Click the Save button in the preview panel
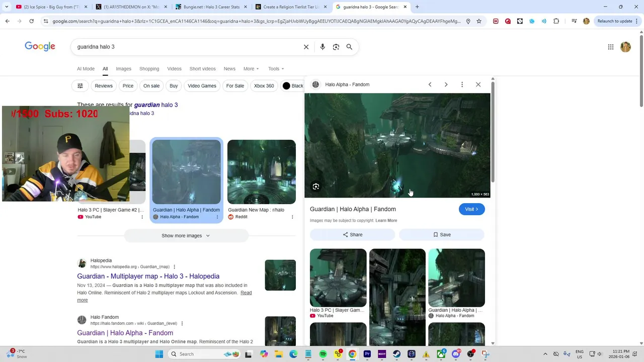The height and width of the screenshot is (362, 644). pyautogui.click(x=442, y=235)
